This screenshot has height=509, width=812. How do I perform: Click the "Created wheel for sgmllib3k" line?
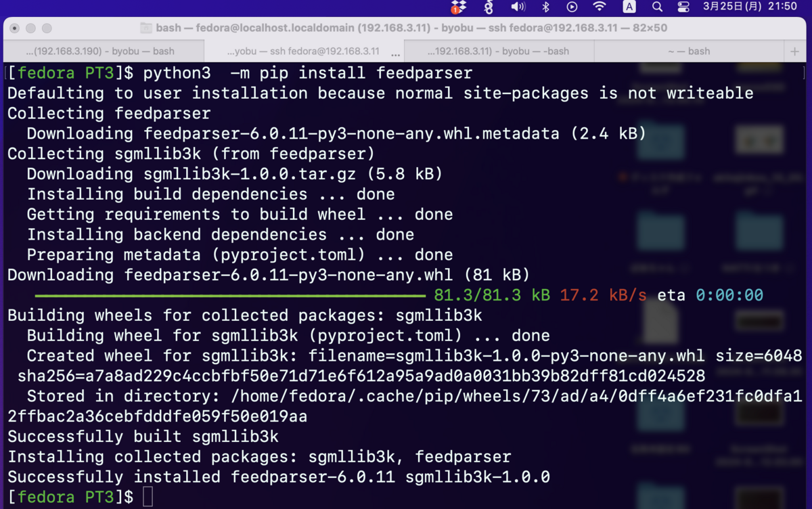click(414, 355)
